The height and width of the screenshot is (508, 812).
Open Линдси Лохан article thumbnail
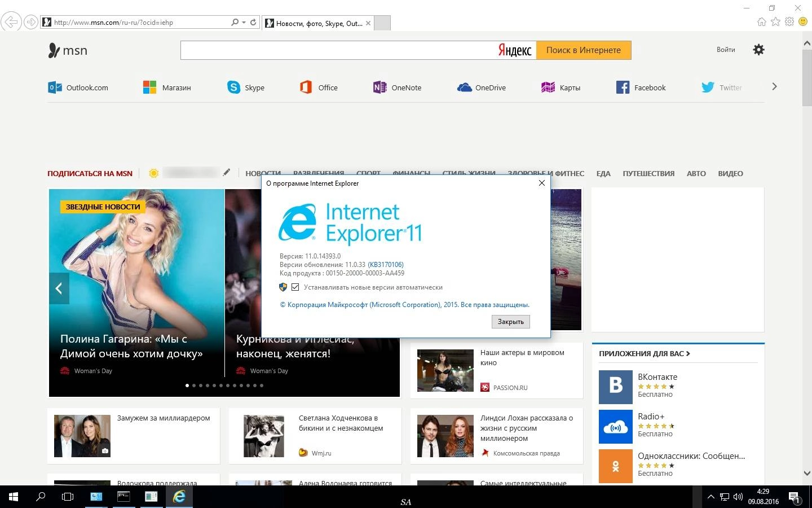(445, 436)
